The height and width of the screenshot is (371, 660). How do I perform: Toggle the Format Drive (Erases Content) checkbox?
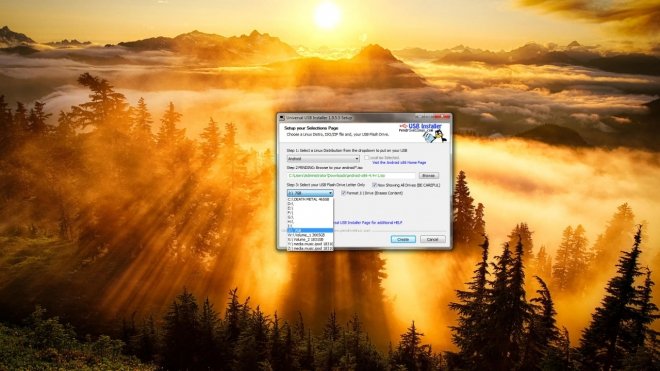[x=343, y=193]
